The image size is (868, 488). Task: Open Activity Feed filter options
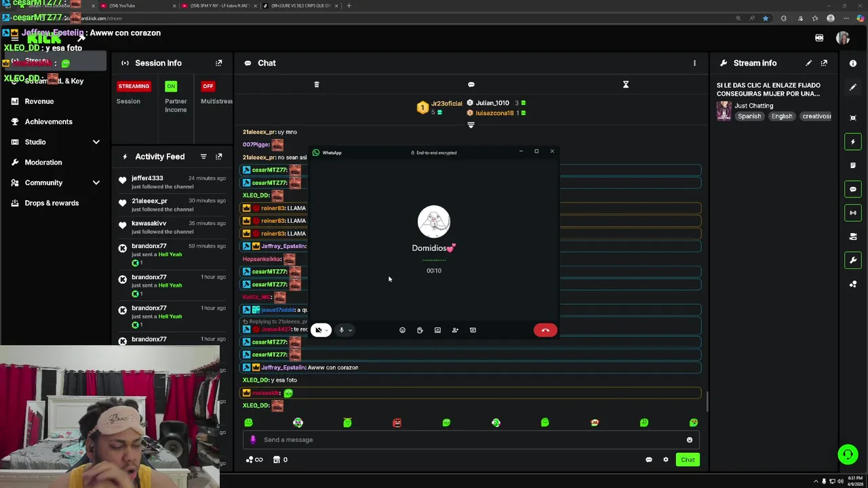(203, 157)
